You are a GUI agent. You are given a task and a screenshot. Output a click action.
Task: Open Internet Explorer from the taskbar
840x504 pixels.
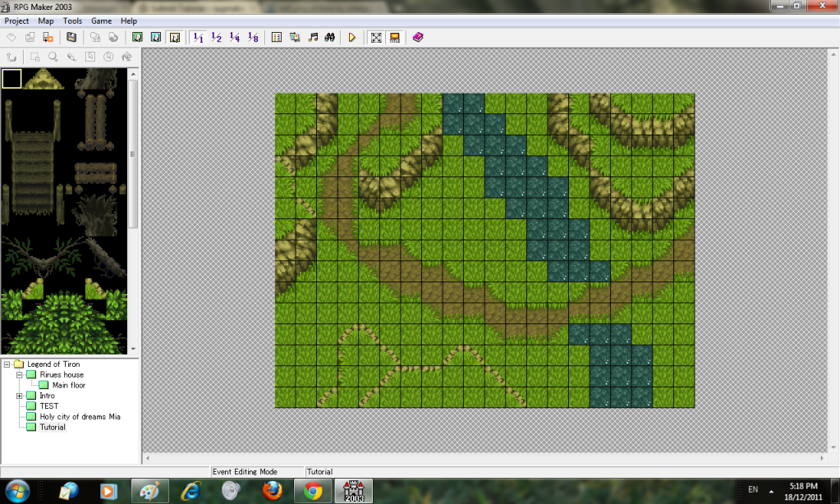coord(190,491)
